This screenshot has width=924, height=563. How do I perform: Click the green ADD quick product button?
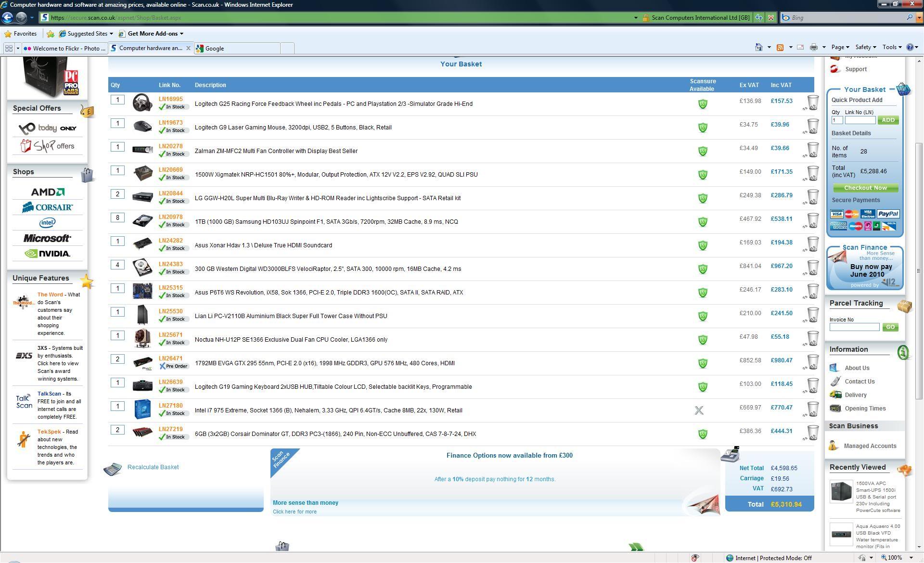pos(888,120)
